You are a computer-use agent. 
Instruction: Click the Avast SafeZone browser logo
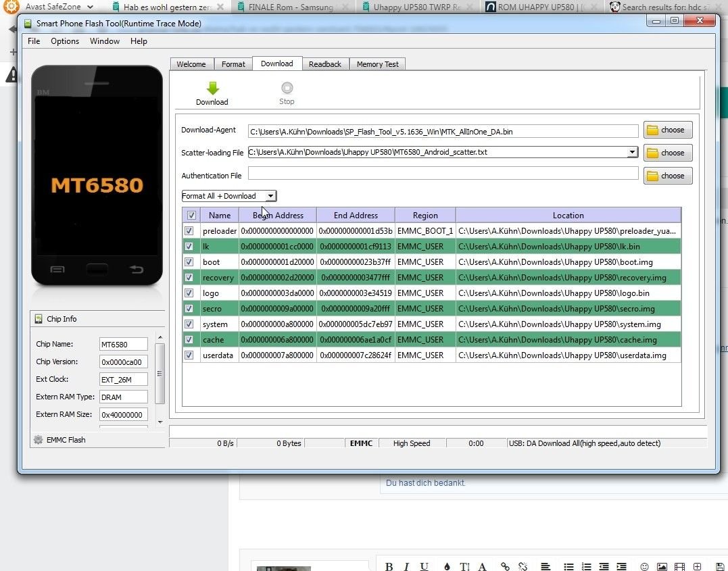click(11, 7)
